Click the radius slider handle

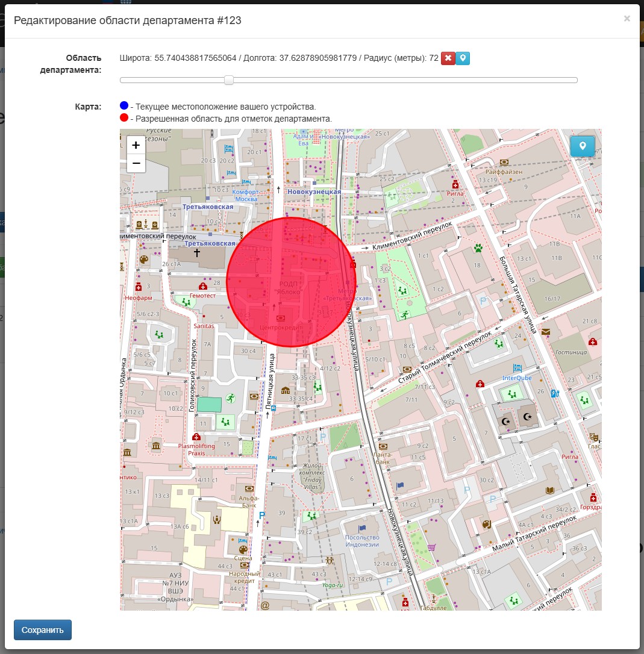(229, 80)
